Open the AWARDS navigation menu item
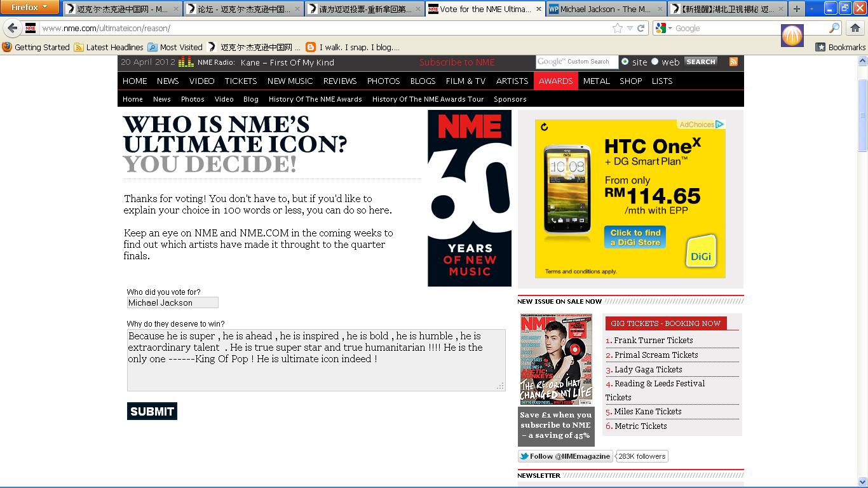Screen dimensions: 868x488 pos(555,81)
